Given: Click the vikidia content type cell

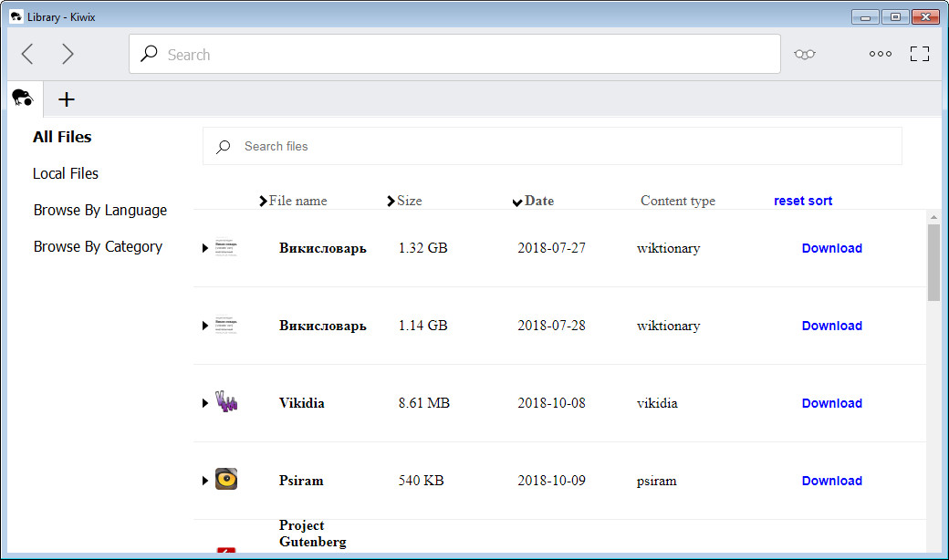Looking at the screenshot, I should pos(657,403).
